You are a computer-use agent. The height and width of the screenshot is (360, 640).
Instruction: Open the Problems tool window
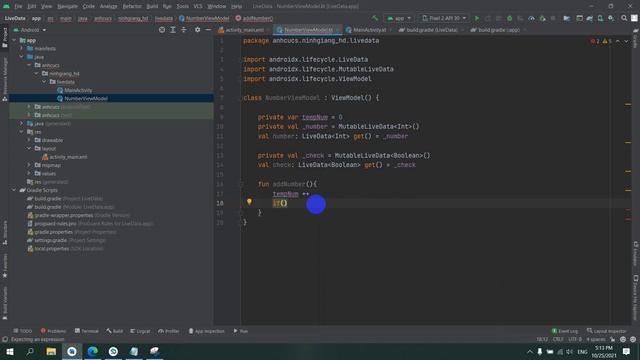pos(53,331)
